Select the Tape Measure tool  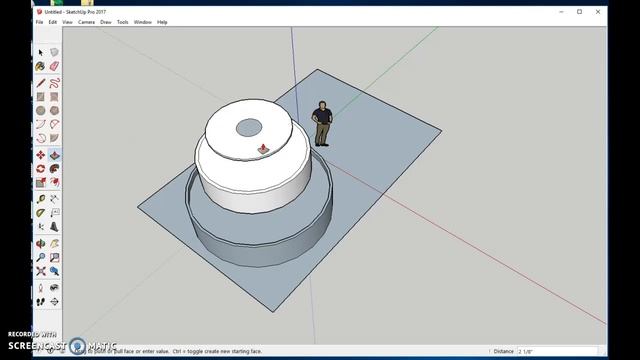[40, 199]
